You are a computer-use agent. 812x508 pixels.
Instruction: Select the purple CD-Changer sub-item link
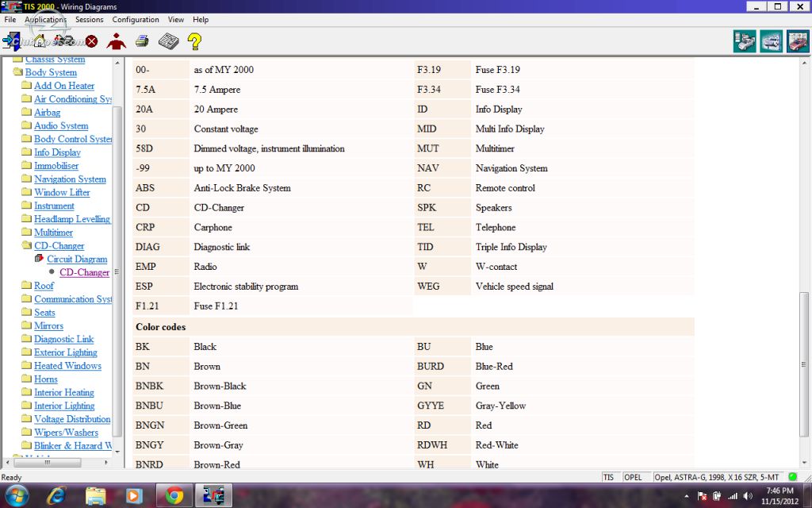click(x=84, y=272)
